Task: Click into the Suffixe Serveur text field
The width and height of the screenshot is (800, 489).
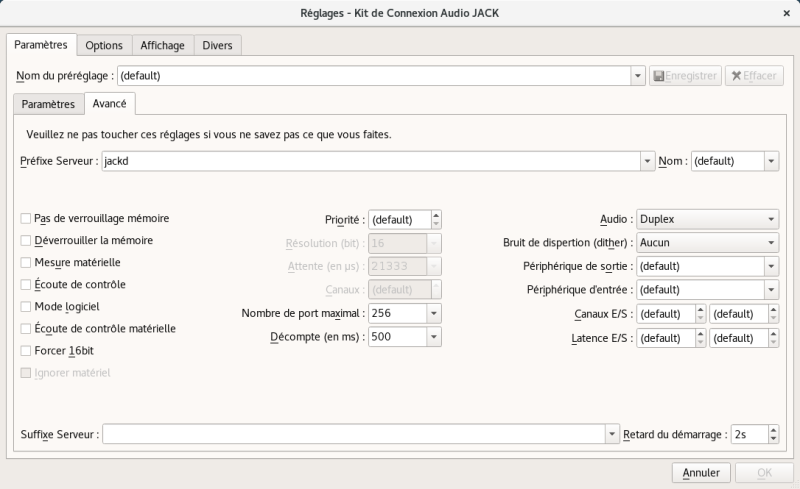Action: pyautogui.click(x=354, y=434)
